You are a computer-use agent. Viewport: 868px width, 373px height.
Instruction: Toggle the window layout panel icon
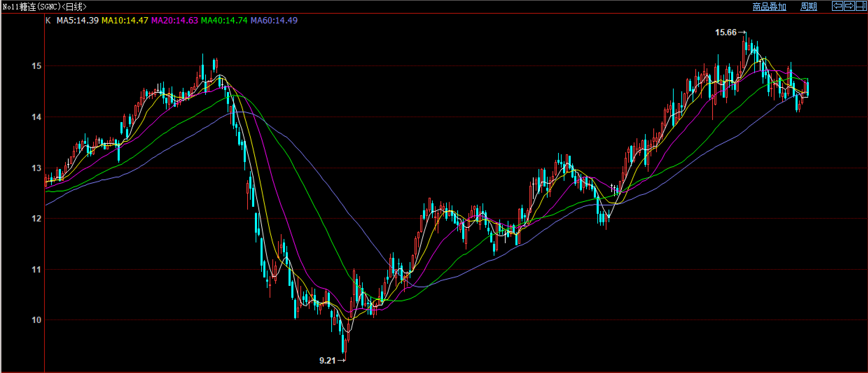pyautogui.click(x=861, y=6)
